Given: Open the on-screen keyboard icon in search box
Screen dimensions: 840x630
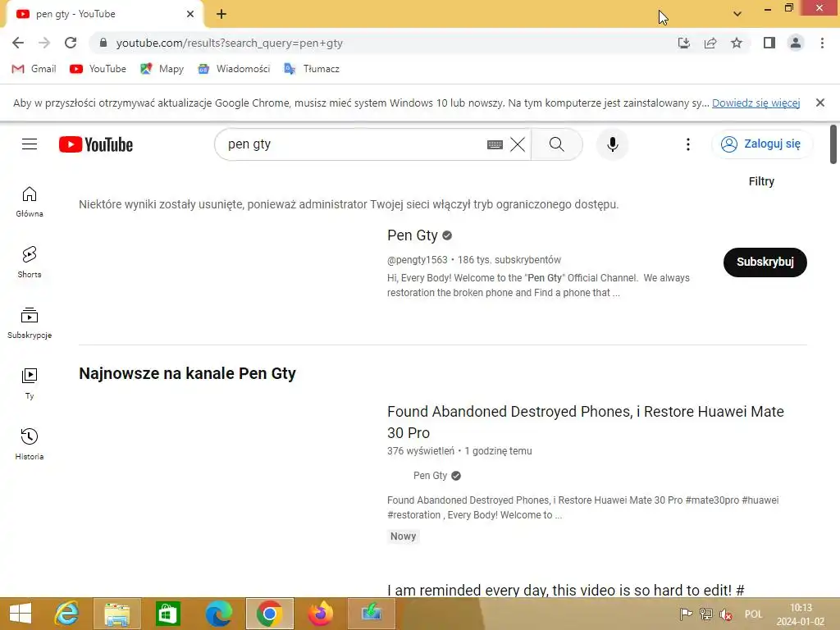Looking at the screenshot, I should [x=495, y=144].
